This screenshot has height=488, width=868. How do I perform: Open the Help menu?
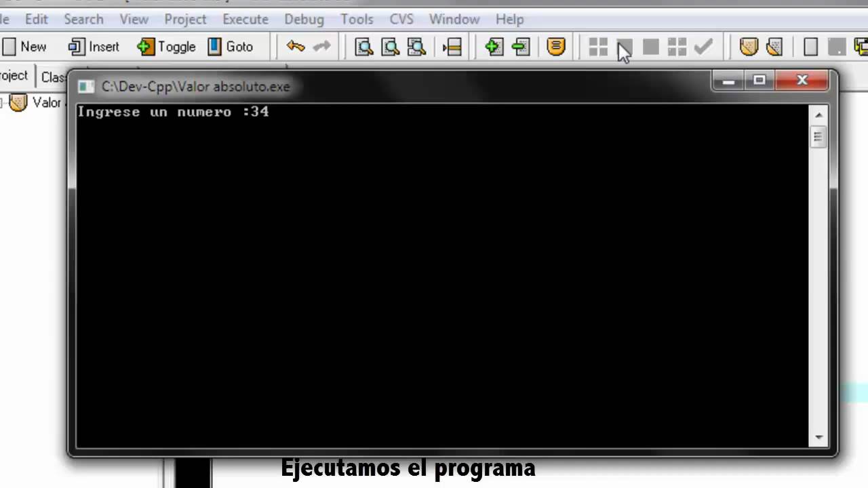(x=509, y=19)
